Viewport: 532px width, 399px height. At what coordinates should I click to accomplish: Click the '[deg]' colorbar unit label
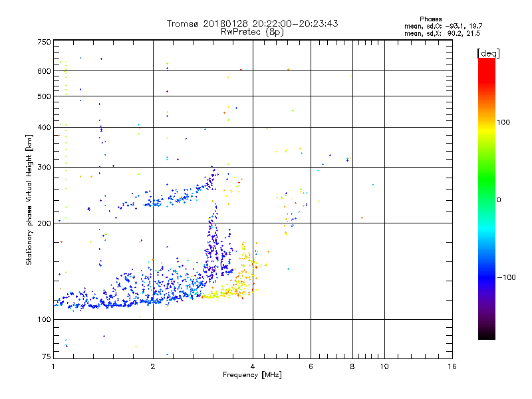coord(488,53)
